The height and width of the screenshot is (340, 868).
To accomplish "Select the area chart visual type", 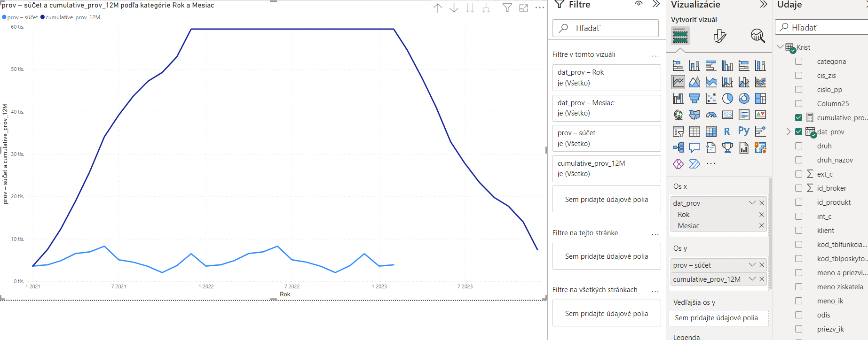I will click(694, 82).
